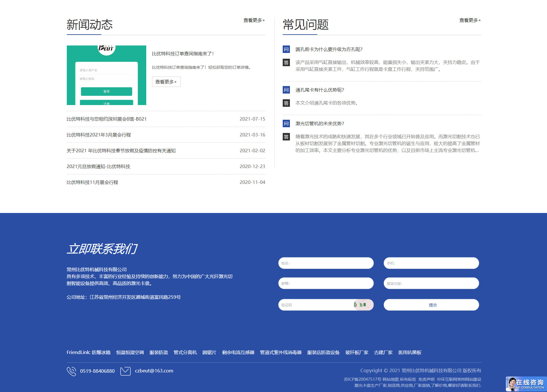This screenshot has height=392, width=547.
Task: Focus the 姓名 name input field
Action: (326, 263)
